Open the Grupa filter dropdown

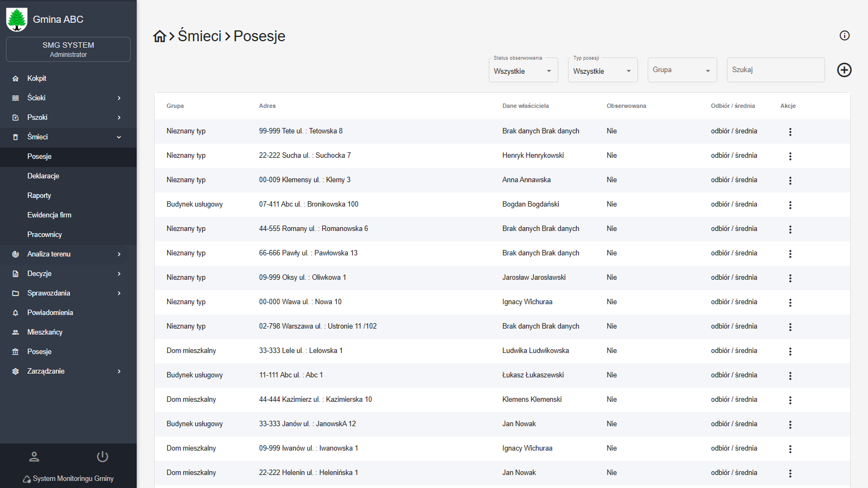click(682, 70)
